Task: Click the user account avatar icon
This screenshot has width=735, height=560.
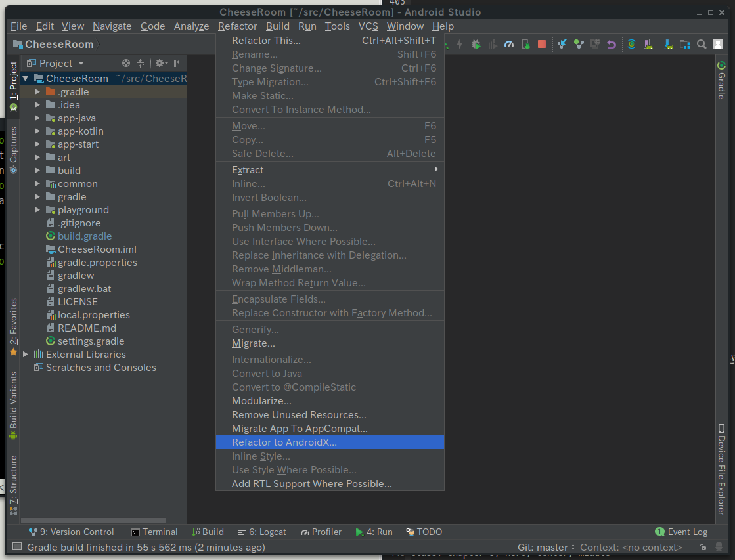Action: click(x=718, y=44)
